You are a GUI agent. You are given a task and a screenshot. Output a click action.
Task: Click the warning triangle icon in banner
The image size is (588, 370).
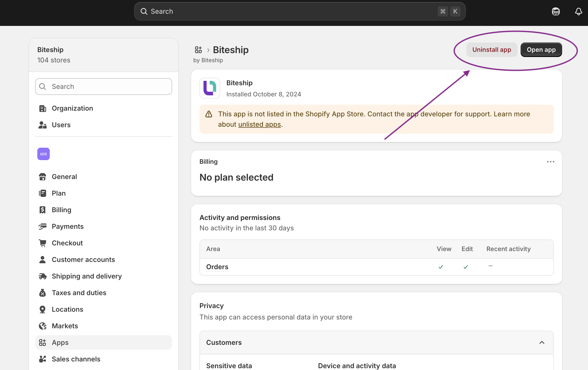(x=209, y=114)
